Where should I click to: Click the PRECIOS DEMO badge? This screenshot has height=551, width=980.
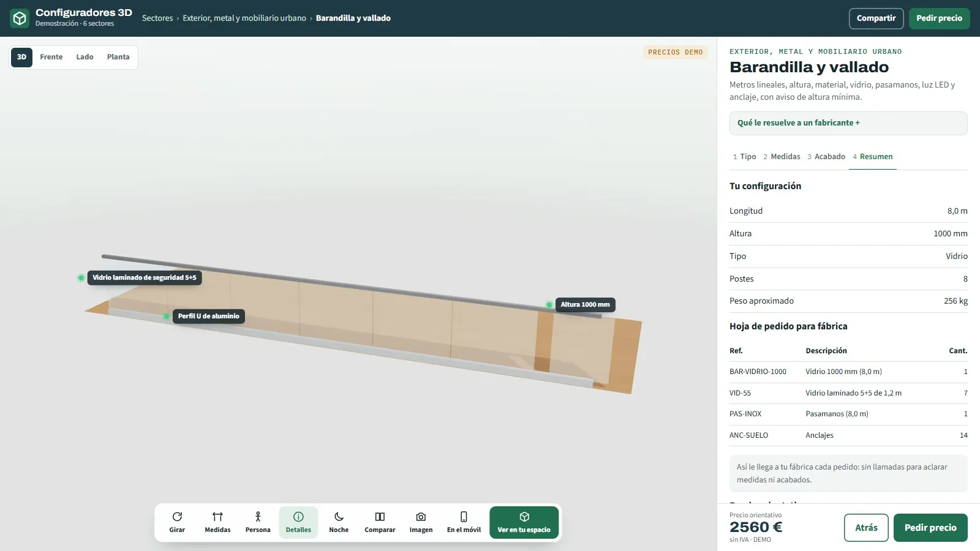click(x=675, y=53)
